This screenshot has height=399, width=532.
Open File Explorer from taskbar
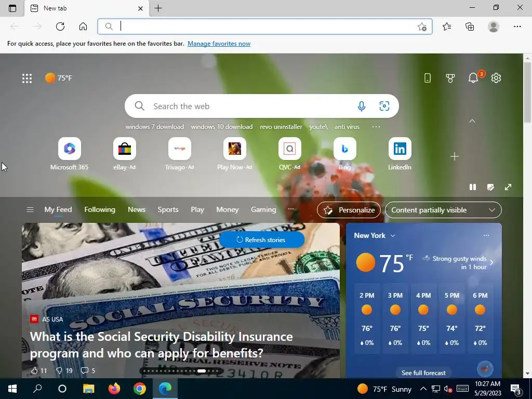pyautogui.click(x=88, y=389)
